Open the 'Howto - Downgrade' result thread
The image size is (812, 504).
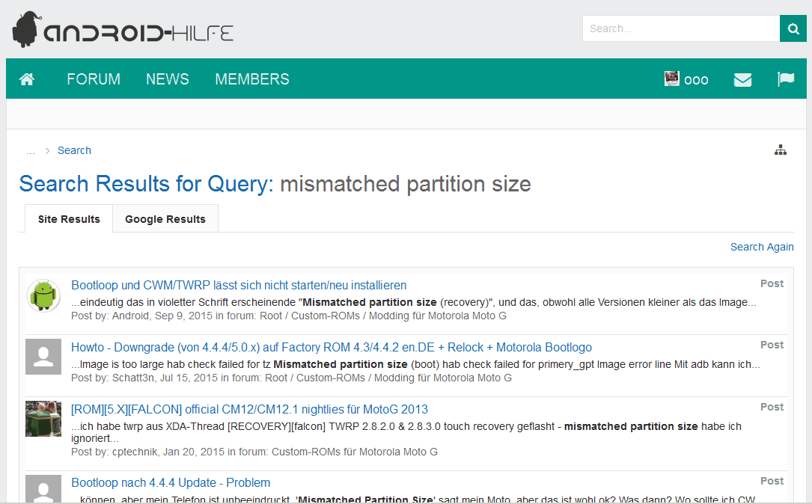332,347
